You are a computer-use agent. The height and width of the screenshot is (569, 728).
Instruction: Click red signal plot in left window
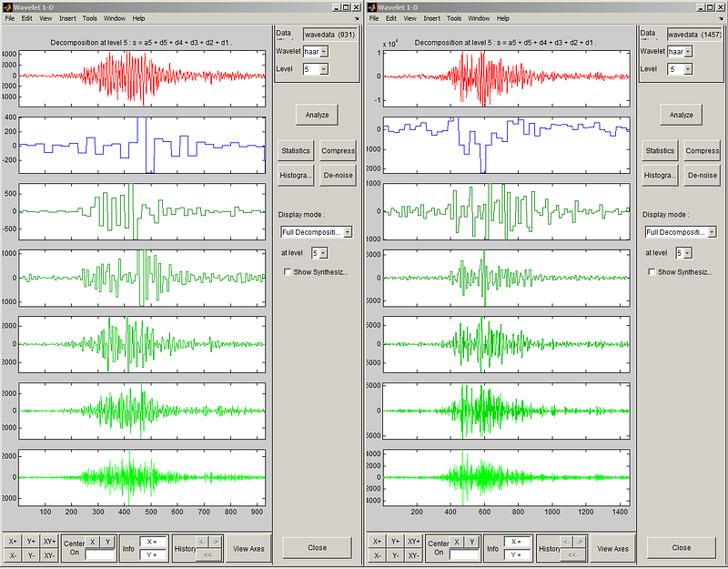tap(142, 78)
